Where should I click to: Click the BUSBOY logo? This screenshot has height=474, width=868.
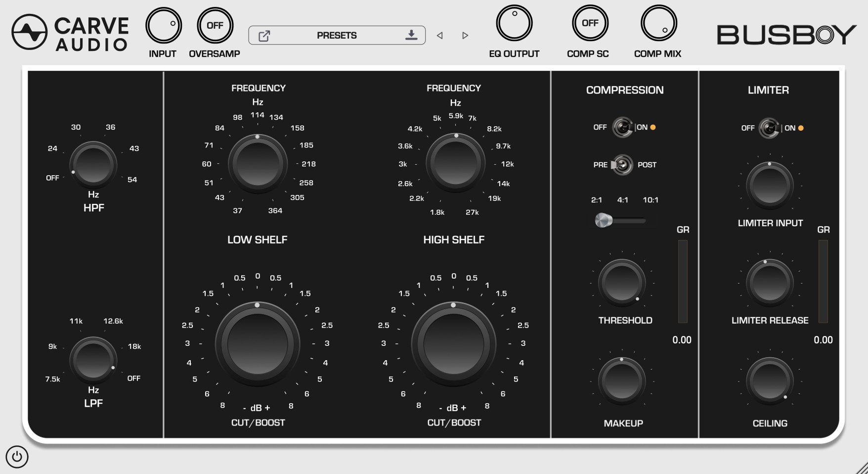coord(786,33)
